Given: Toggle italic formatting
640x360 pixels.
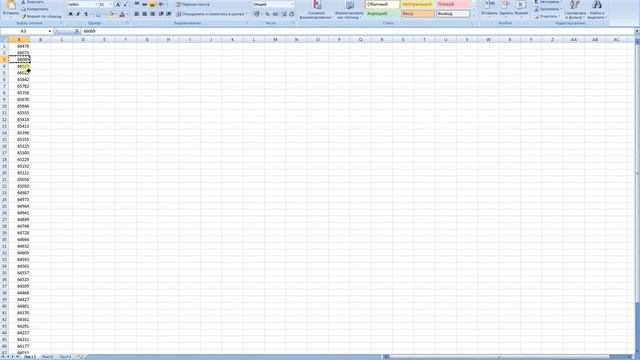Looking at the screenshot, I should point(78,14).
